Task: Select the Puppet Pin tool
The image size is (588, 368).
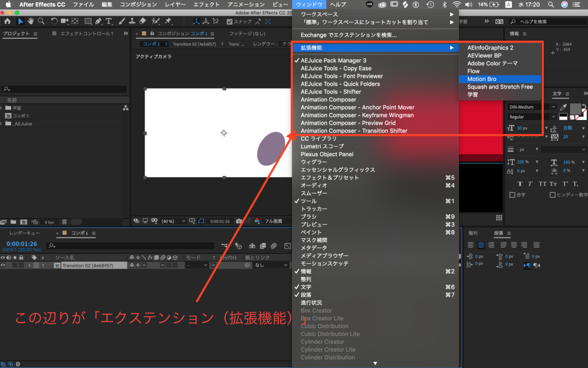Action: [168, 22]
